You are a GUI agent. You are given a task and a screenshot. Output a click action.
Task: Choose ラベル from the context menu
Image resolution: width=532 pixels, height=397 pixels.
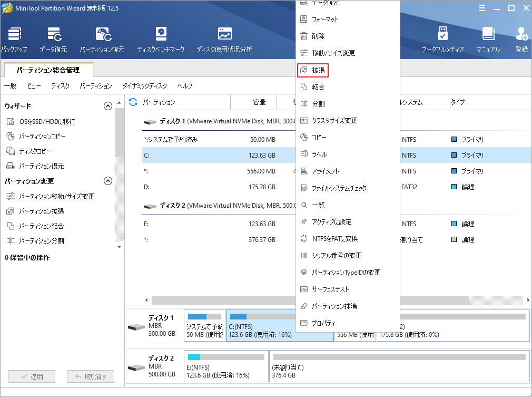pos(348,154)
